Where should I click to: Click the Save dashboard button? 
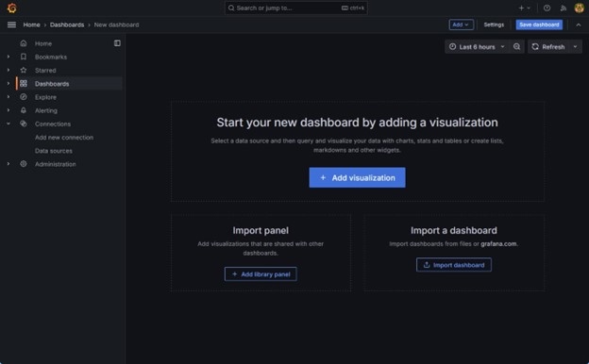(539, 25)
